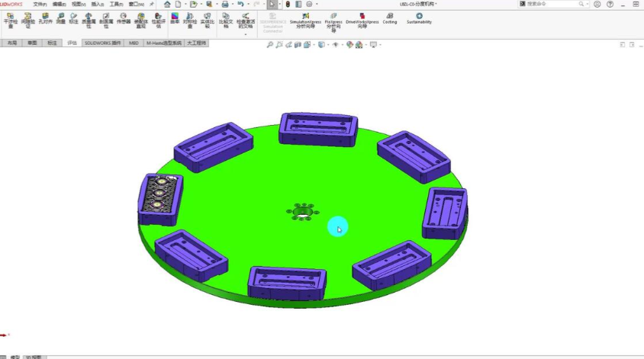This screenshot has width=644, height=359.
Task: Toggle the pin icon beside menu bar
Action: click(152, 4)
